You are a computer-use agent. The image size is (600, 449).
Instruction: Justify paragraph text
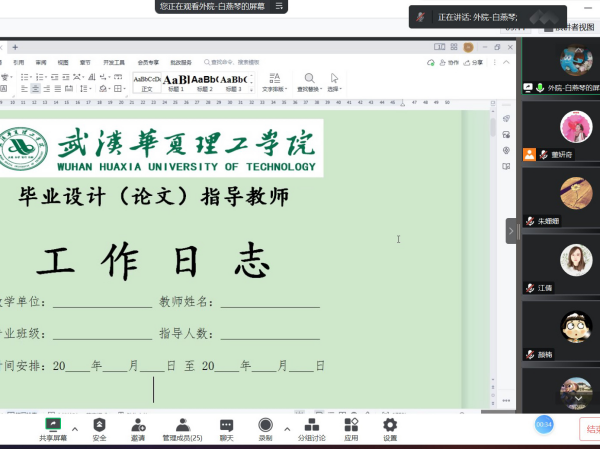[58, 89]
